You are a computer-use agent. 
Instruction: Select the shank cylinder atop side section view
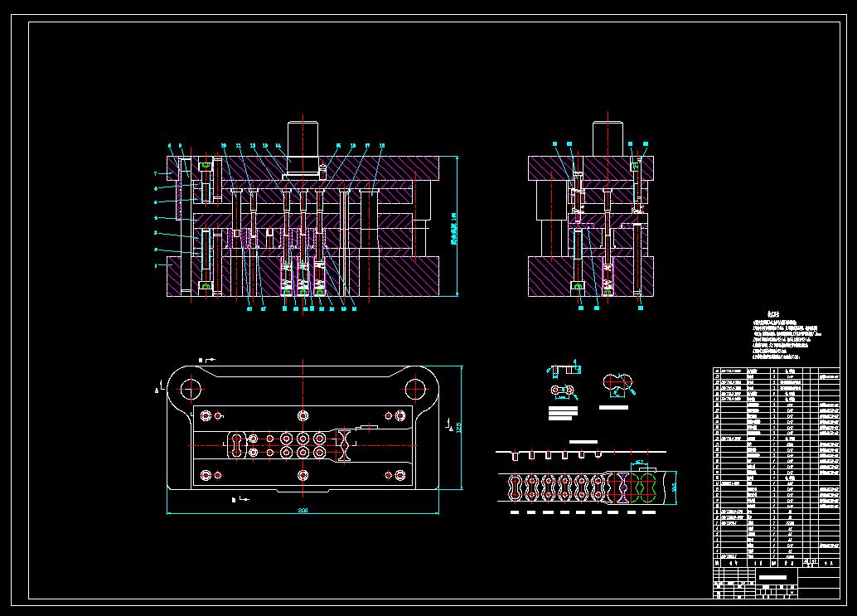pyautogui.click(x=608, y=138)
